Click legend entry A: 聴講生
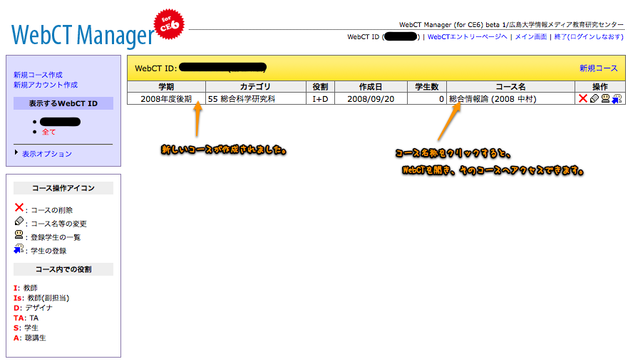 pyautogui.click(x=30, y=338)
